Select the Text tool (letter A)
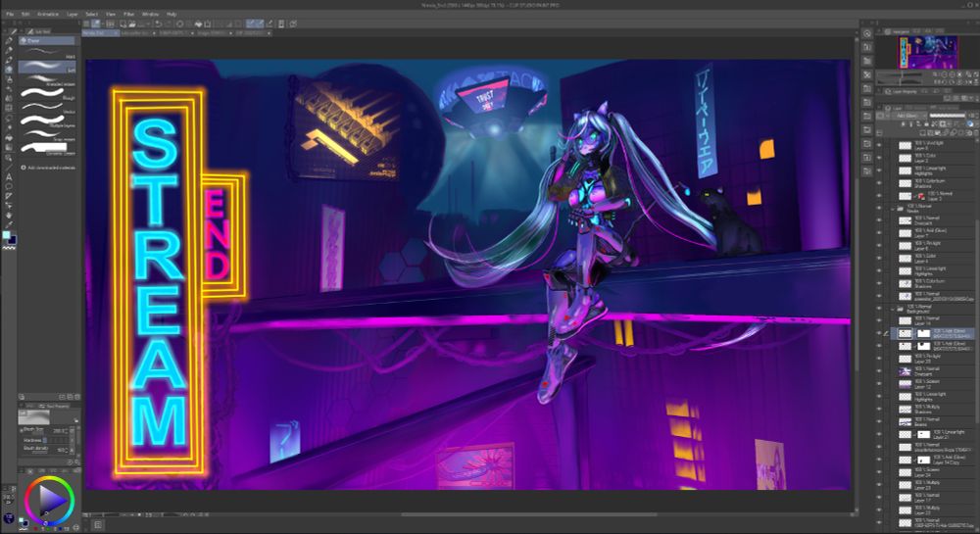The height and width of the screenshot is (534, 980). 9,176
